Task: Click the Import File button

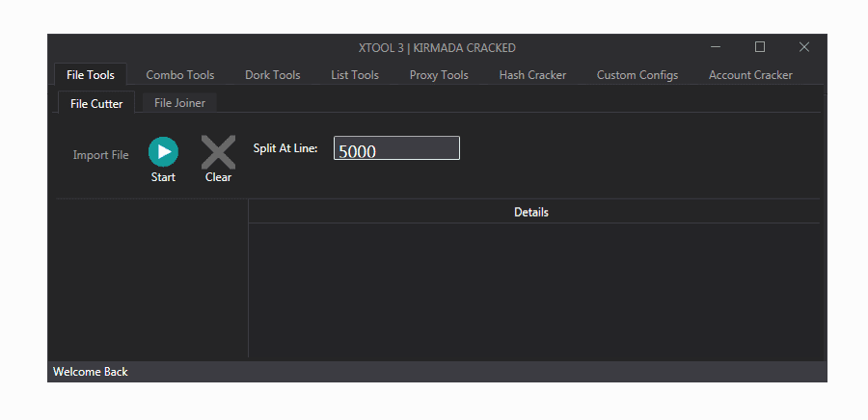Action: click(100, 155)
